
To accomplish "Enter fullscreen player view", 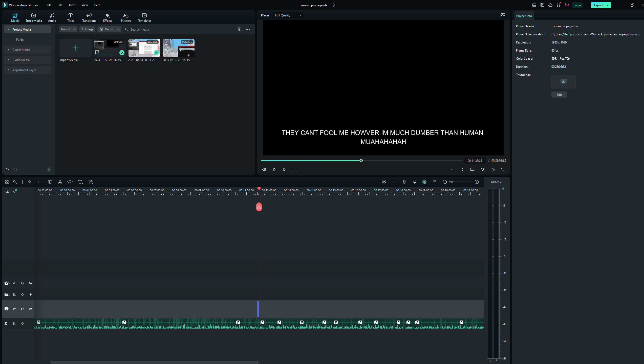I will (503, 170).
